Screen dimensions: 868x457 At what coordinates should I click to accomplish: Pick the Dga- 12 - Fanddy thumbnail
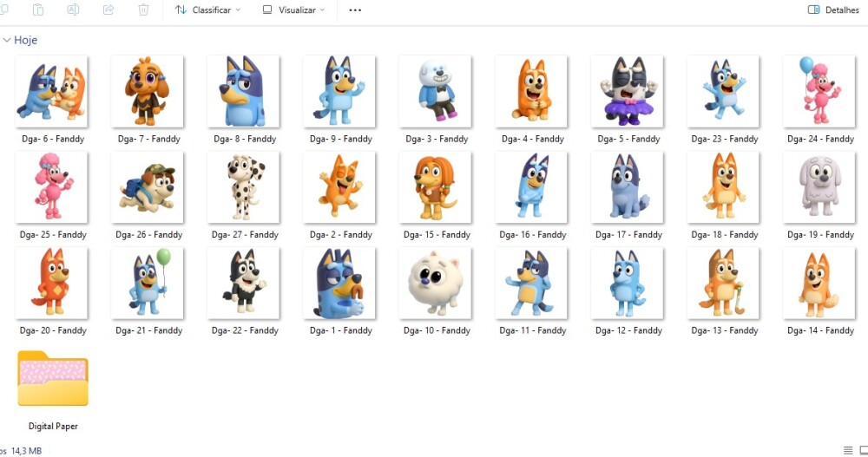(x=628, y=283)
